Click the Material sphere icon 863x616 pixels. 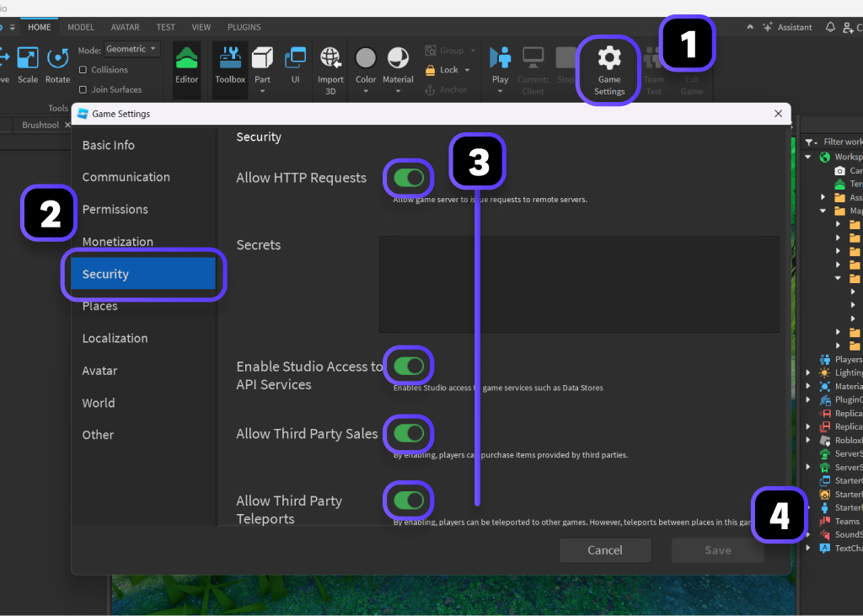(398, 58)
